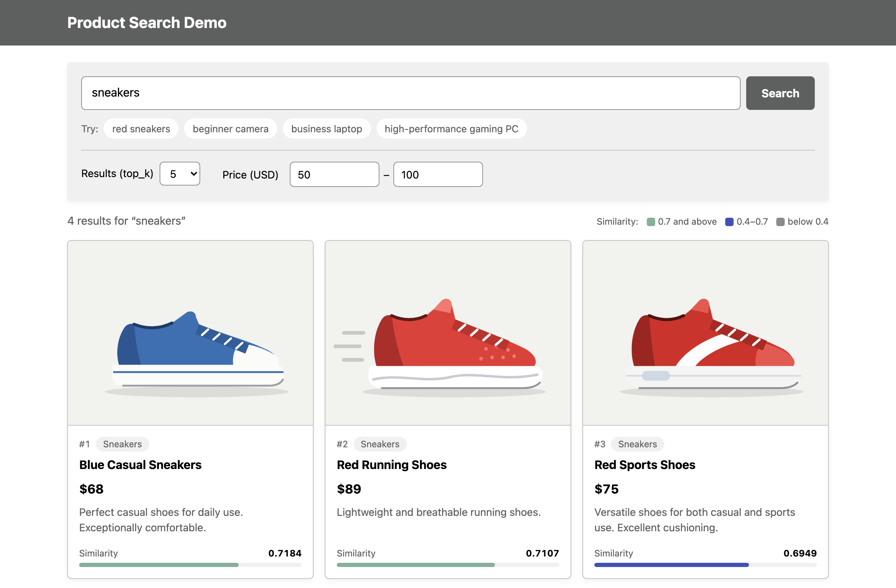Screen dimensions: 896x588
Task: Click the similarity value 0.7184
Action: [285, 553]
